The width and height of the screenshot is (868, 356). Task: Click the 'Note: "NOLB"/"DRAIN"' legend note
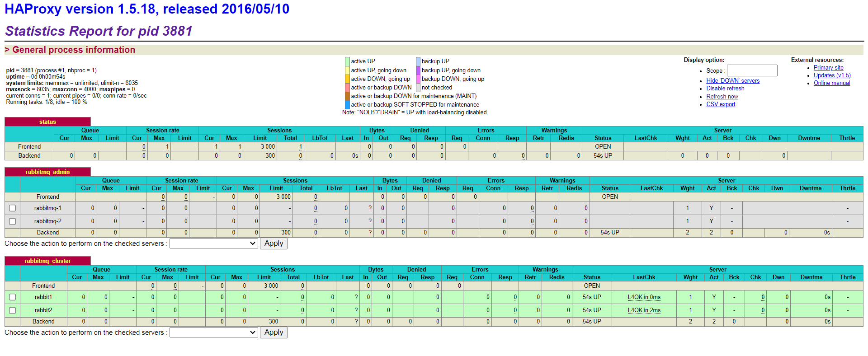point(415,112)
